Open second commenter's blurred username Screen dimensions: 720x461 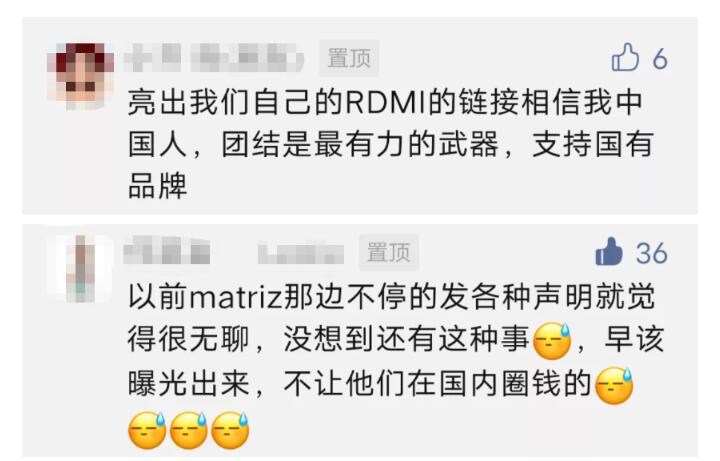click(x=234, y=252)
